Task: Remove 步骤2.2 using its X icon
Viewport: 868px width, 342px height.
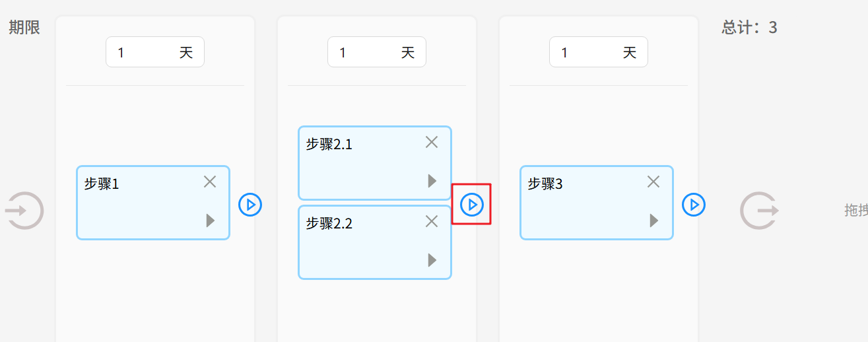Action: click(432, 221)
